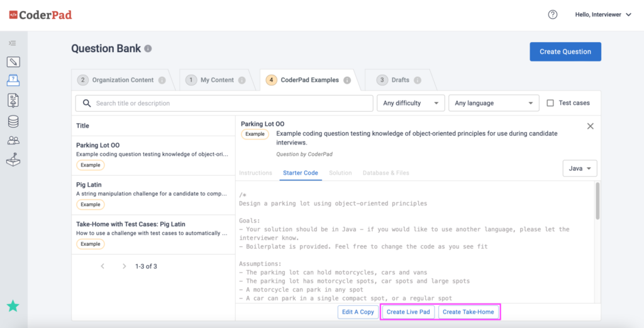Switch to the Drafts tab
This screenshot has height=328, width=644.
click(x=400, y=80)
